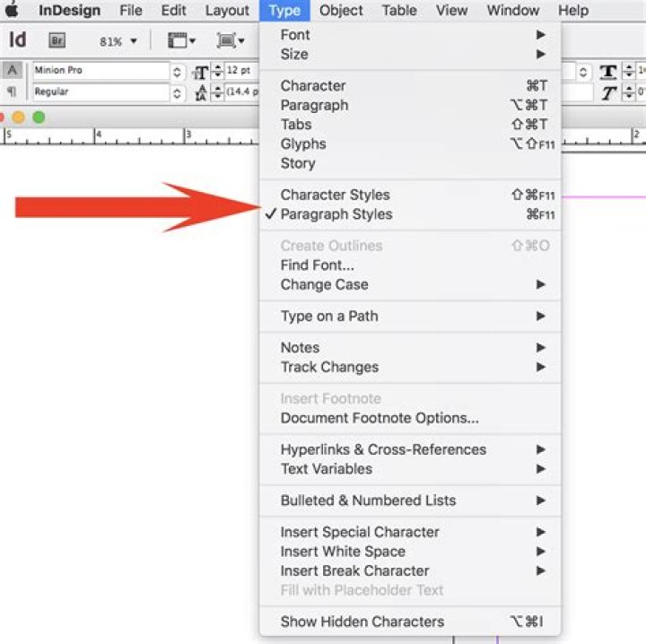Adjust font size stepper arrows
The width and height of the screenshot is (646, 644).
tap(217, 71)
